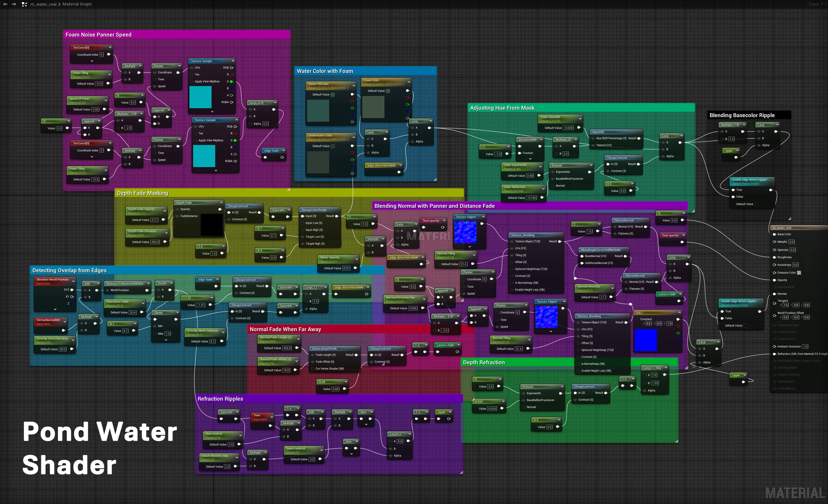Select the Tangent input pin

(775, 303)
